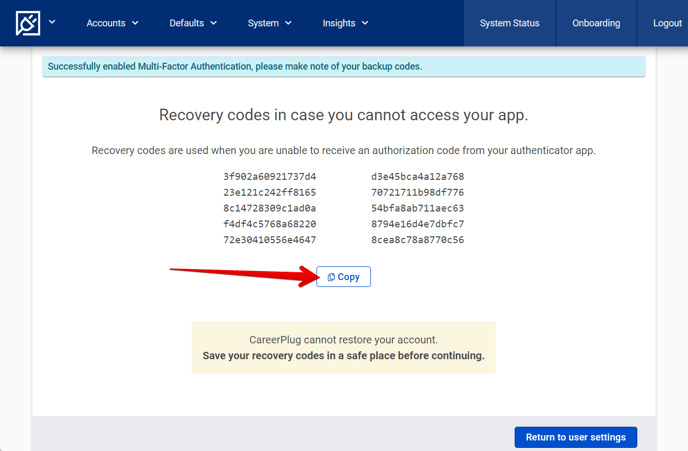Open the Insights menu
Image resolution: width=688 pixels, height=451 pixels.
click(345, 23)
